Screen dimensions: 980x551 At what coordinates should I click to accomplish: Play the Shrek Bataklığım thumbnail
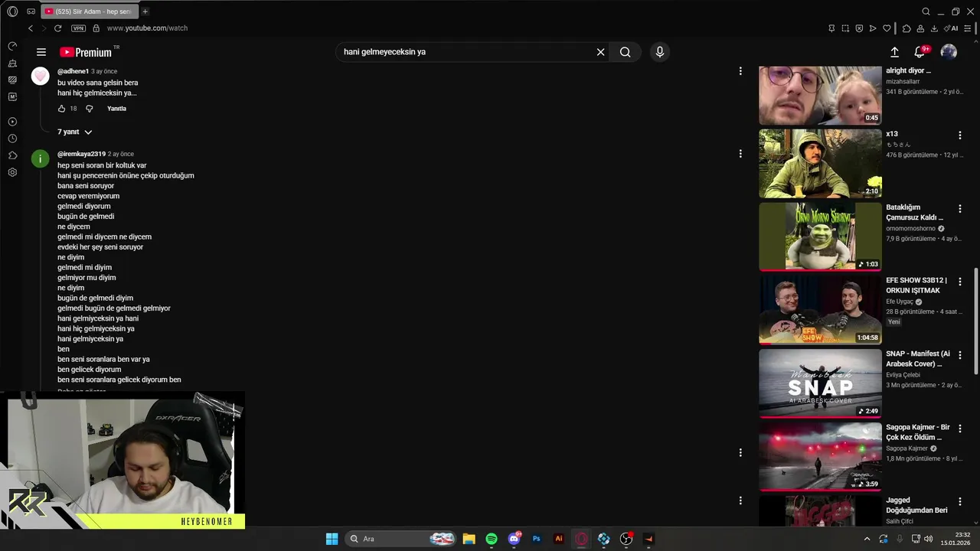820,236
